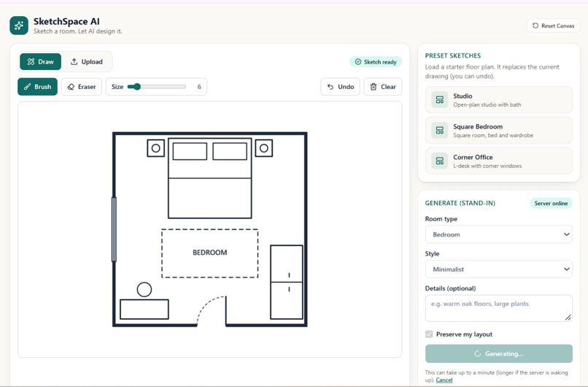Click the GENERATE (STAND-IN) heading

coord(460,203)
